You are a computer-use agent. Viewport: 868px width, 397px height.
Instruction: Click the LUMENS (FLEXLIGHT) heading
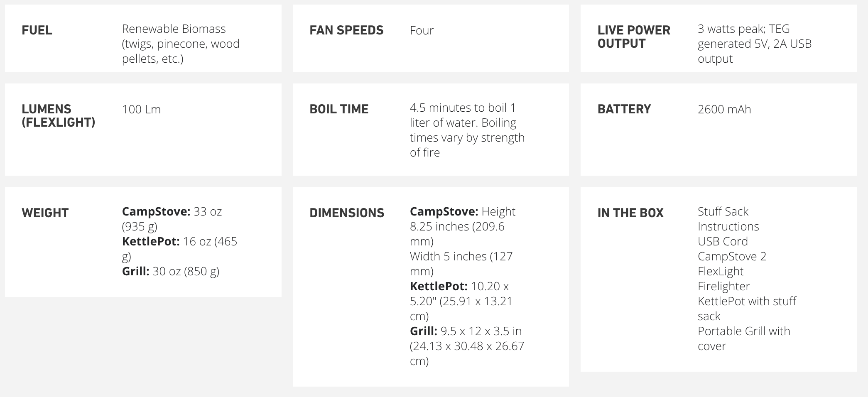coord(58,115)
